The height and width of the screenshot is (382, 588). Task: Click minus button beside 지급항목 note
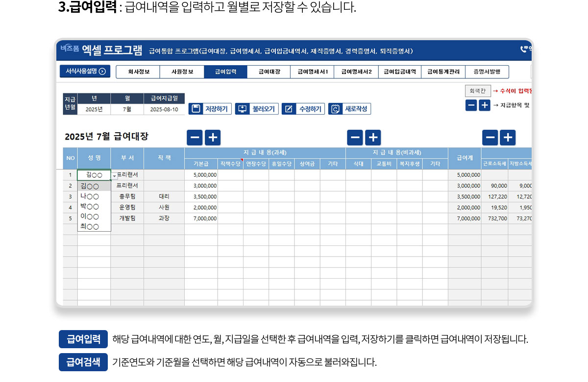click(x=471, y=105)
